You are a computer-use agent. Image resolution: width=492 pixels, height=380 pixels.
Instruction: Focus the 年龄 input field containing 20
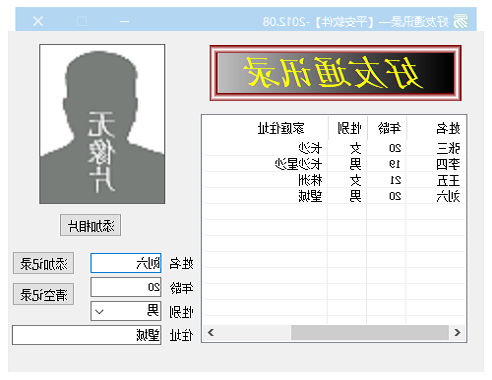(126, 287)
